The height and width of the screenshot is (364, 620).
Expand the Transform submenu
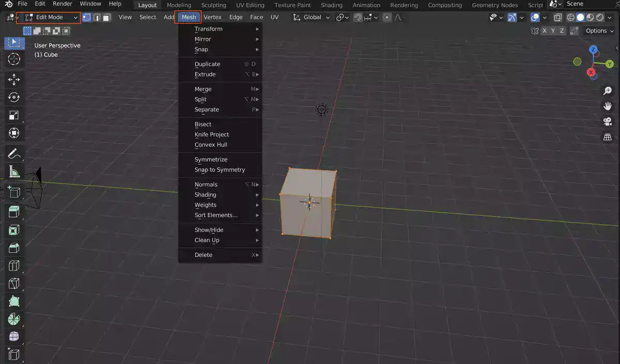coord(221,29)
